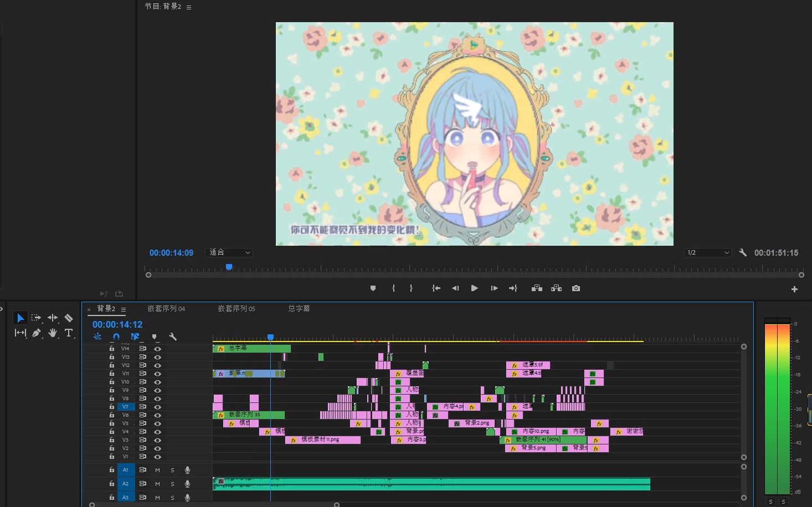Mark In point in program monitor
Viewport: 812px width, 507px height.
pyautogui.click(x=393, y=288)
